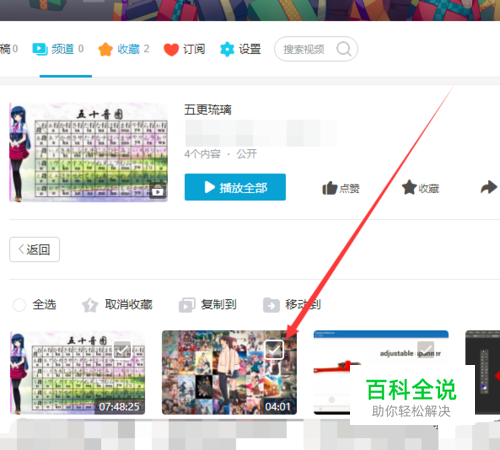Click the blue gear settings icon
This screenshot has height=450, width=500.
(x=227, y=49)
